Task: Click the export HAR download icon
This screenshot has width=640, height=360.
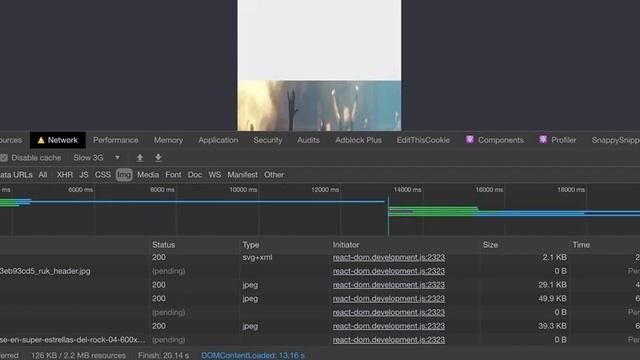Action: (x=158, y=158)
